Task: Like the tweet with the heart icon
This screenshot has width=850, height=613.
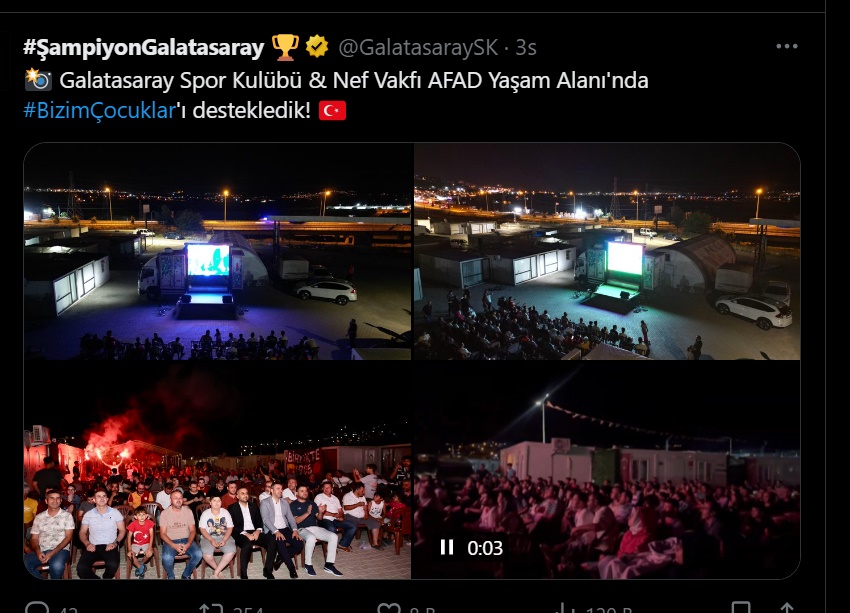Action: [389, 608]
